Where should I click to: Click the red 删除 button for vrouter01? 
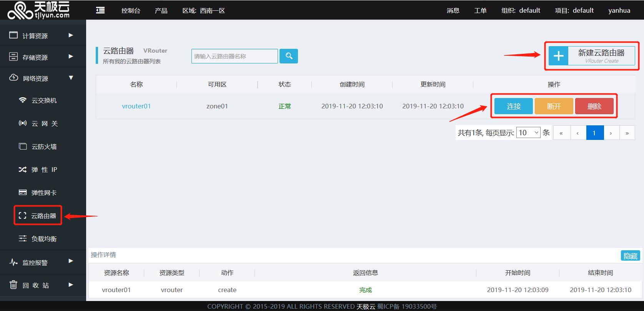pyautogui.click(x=594, y=106)
